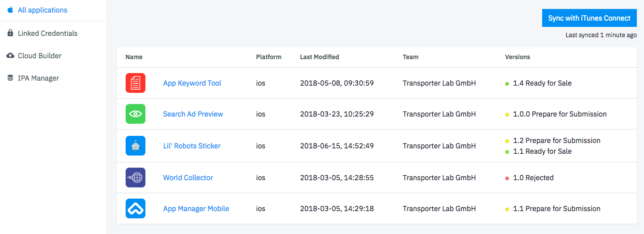Click yellow dot for 1.2 Prepare for Submission
644x234 pixels.
(507, 141)
